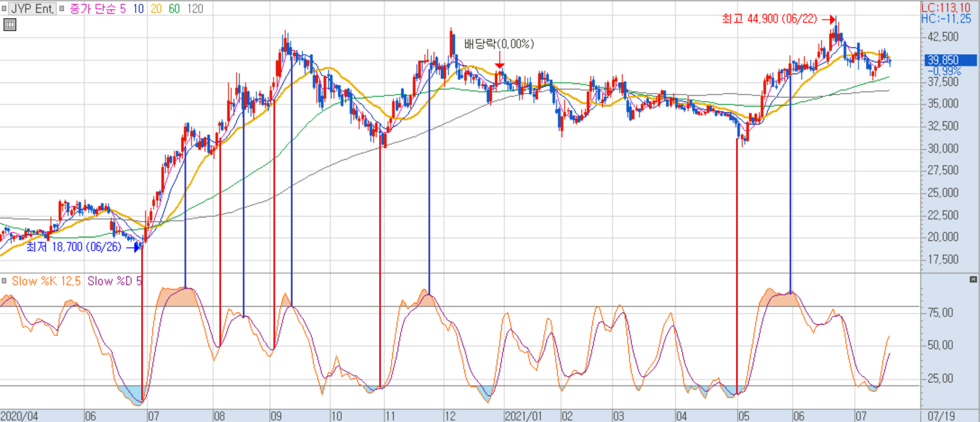Click the -0,99% change value
980x422 pixels.
tap(945, 71)
